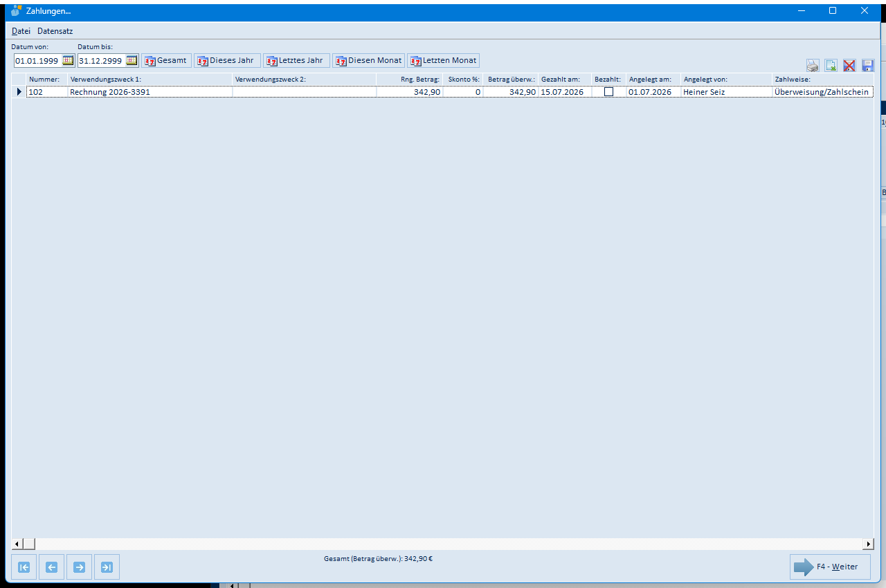Screen dimensions: 886x588
Task: Click the Zahlungen window title icon
Action: click(17, 11)
